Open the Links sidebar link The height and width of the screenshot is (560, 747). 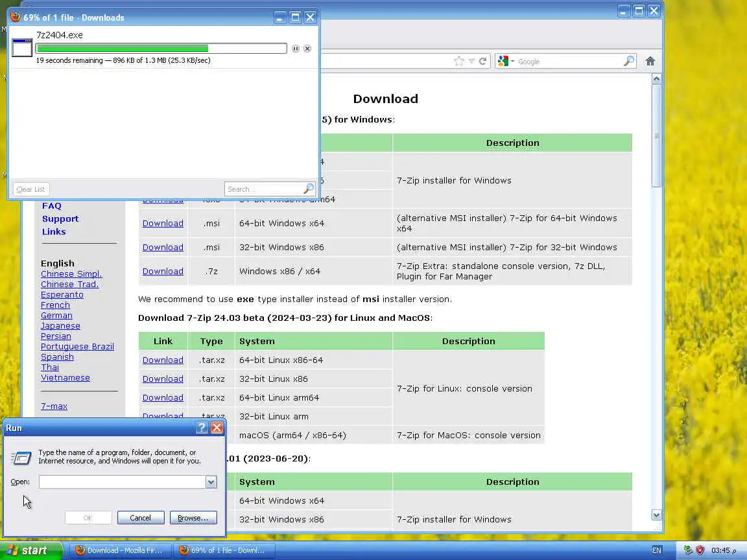coord(54,231)
